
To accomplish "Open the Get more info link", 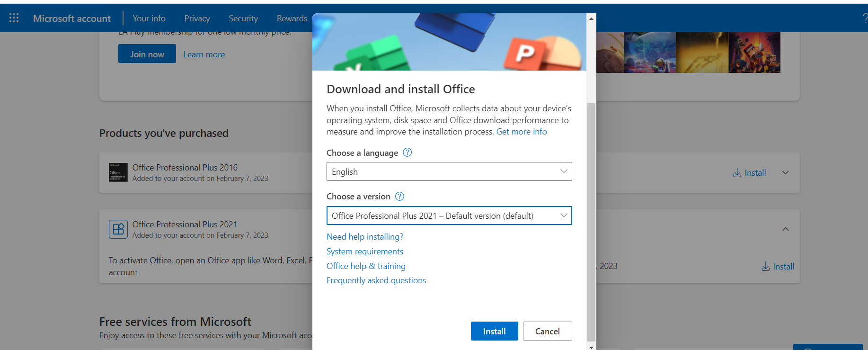I will click(x=521, y=132).
